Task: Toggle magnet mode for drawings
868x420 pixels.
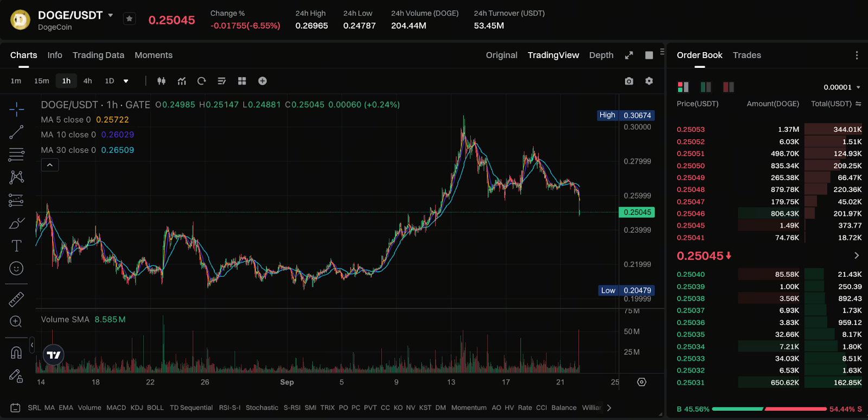Action: click(16, 353)
